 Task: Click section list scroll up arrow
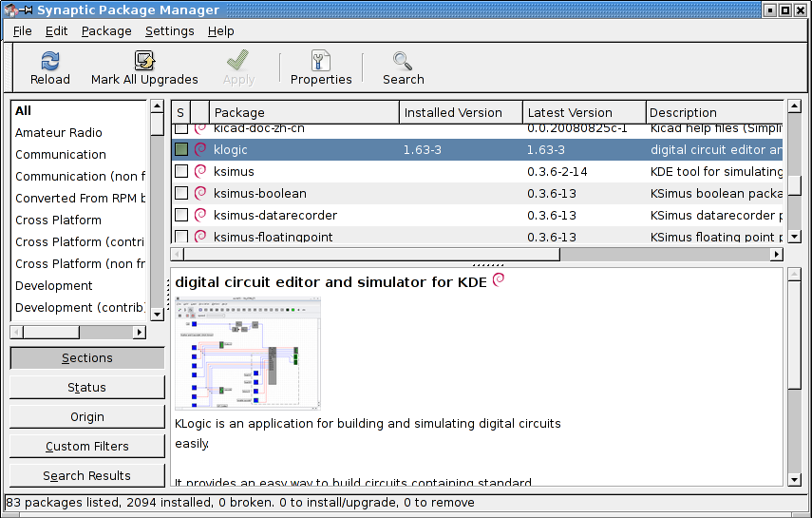pyautogui.click(x=157, y=106)
